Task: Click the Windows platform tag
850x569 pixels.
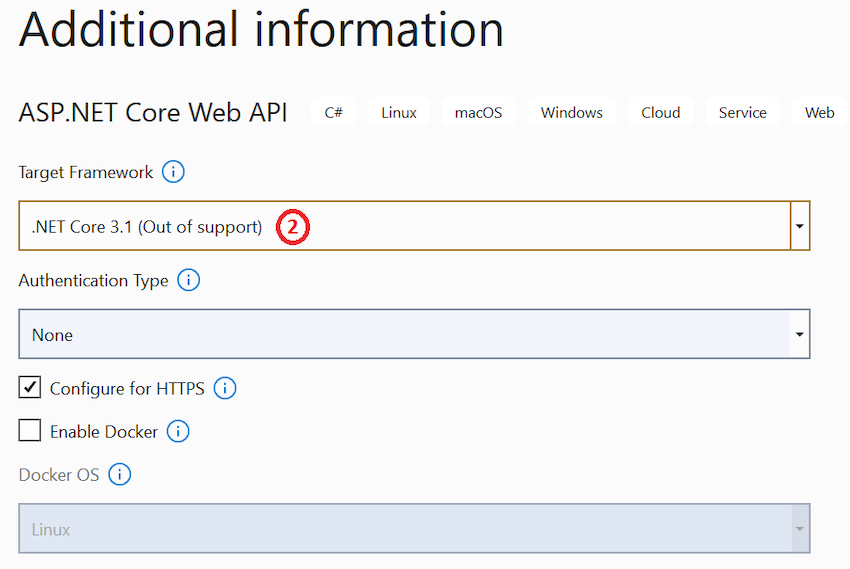Action: (572, 113)
